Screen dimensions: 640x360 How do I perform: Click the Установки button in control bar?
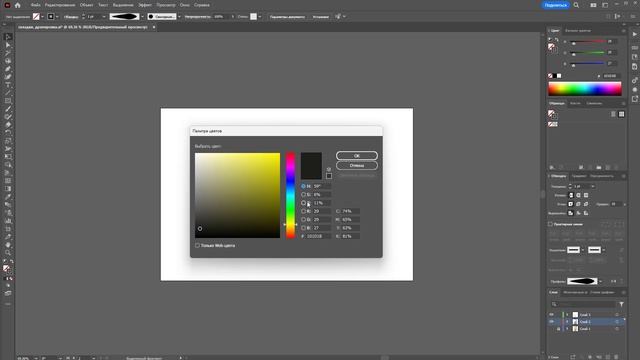[320, 17]
